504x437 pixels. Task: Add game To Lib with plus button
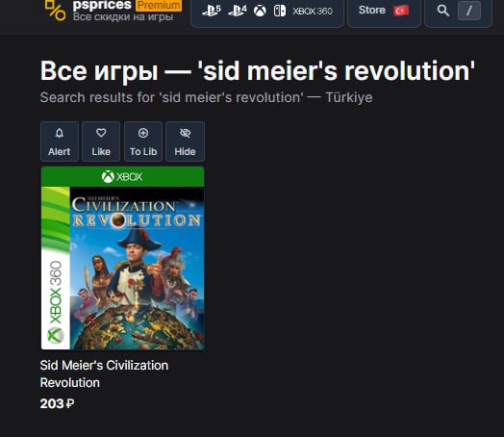click(143, 141)
